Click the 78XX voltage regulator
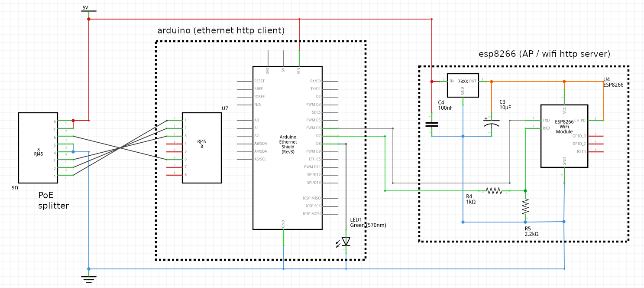 pos(463,85)
